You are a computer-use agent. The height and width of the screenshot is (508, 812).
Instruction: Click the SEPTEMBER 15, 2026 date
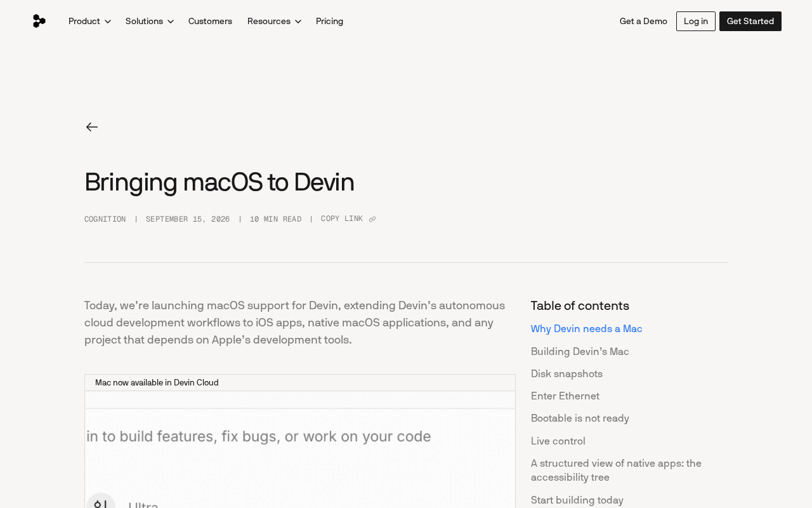188,219
